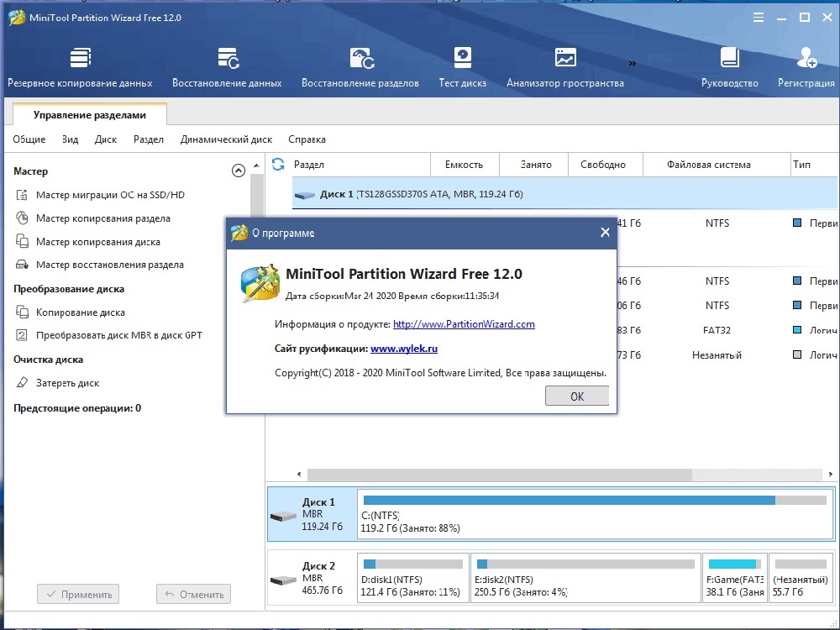Select the Незанятый 55.7 Гб block
The height and width of the screenshot is (630, 840).
801,579
